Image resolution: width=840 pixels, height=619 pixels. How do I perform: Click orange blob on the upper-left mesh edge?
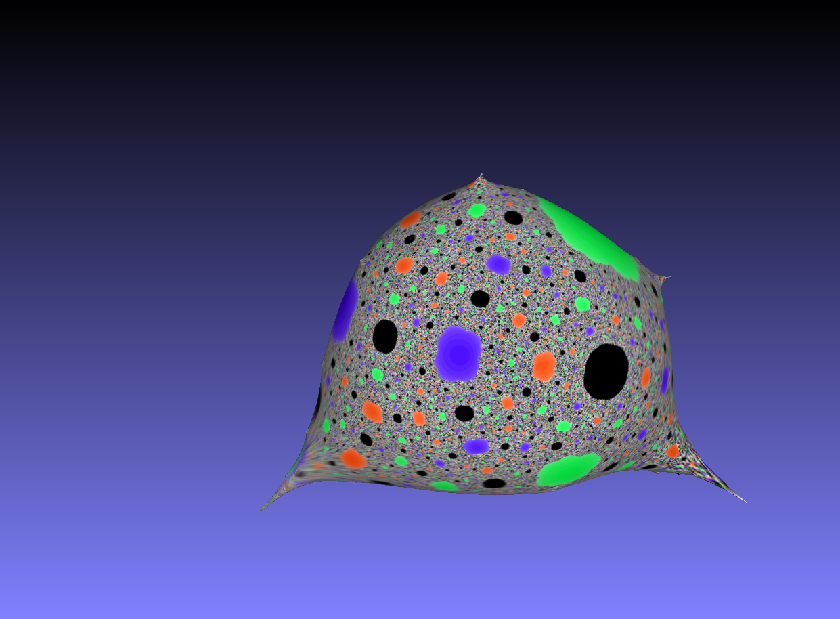tap(411, 219)
